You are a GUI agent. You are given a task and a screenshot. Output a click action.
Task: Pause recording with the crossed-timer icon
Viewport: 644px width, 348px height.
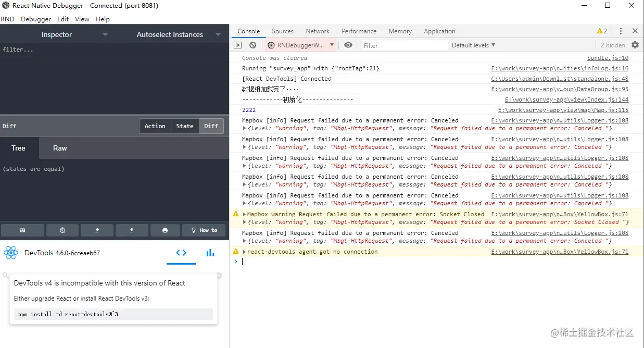(62, 230)
